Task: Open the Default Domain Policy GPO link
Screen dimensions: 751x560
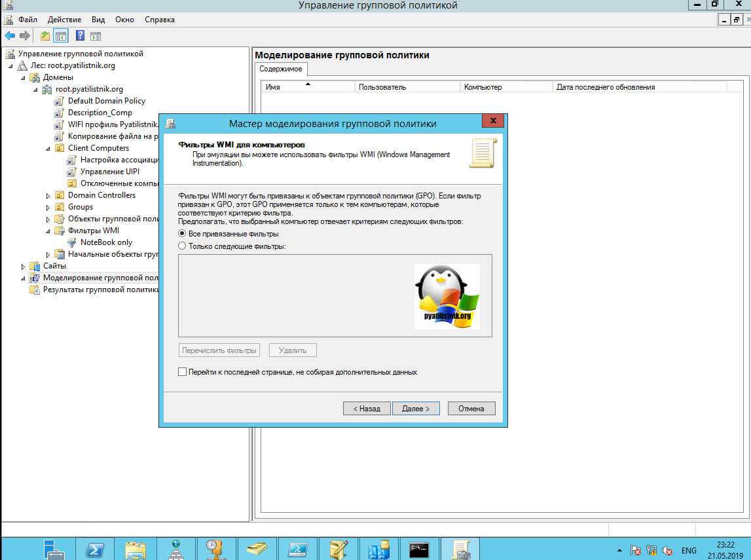Action: pos(106,101)
